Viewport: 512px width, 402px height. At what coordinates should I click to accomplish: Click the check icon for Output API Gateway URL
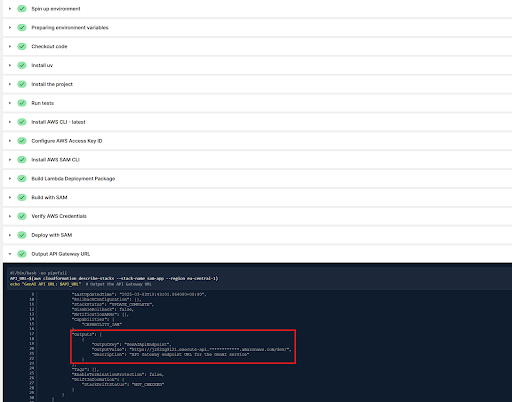click(x=22, y=254)
